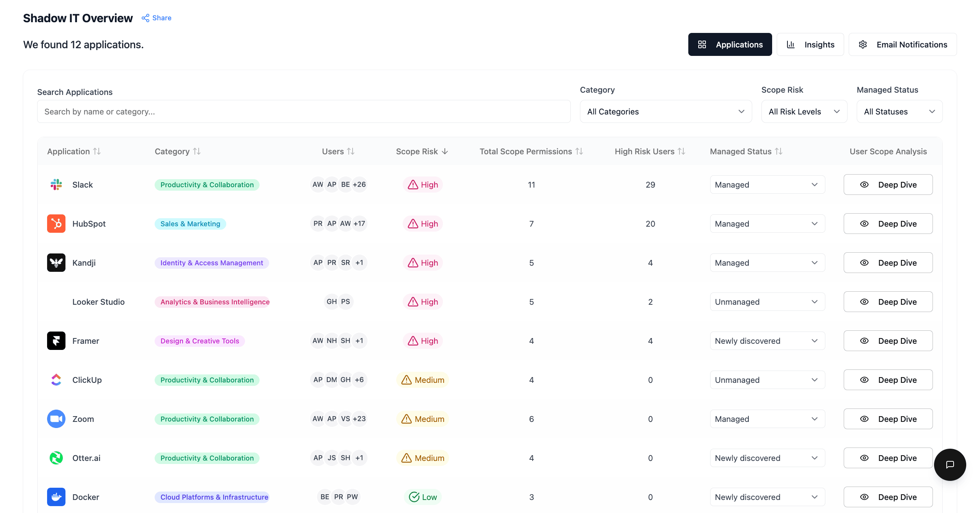Open Deep Dive for Otter.ai
Screen dimensions: 980x513
tap(888, 458)
